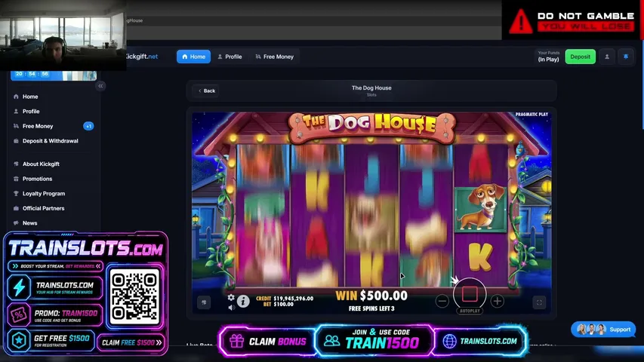Enter fullscreen mode for the game
The width and height of the screenshot is (644, 362).
click(x=539, y=302)
